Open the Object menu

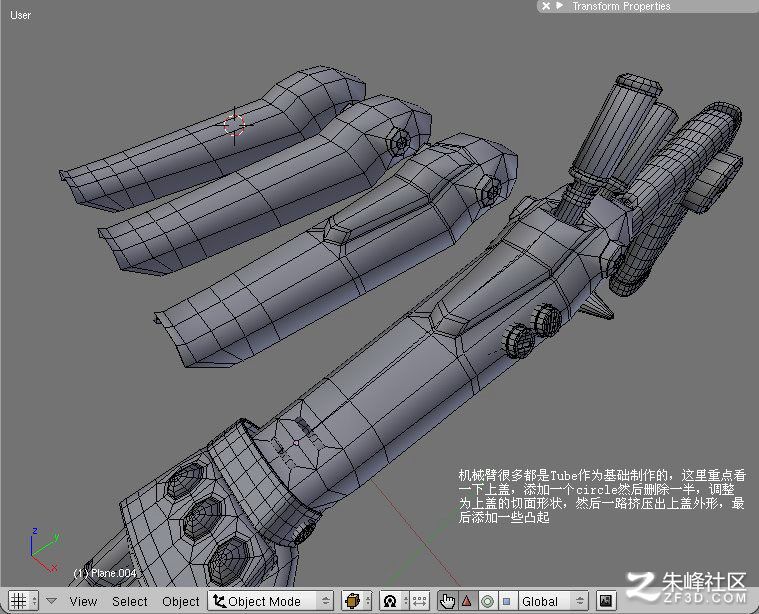pyautogui.click(x=181, y=601)
